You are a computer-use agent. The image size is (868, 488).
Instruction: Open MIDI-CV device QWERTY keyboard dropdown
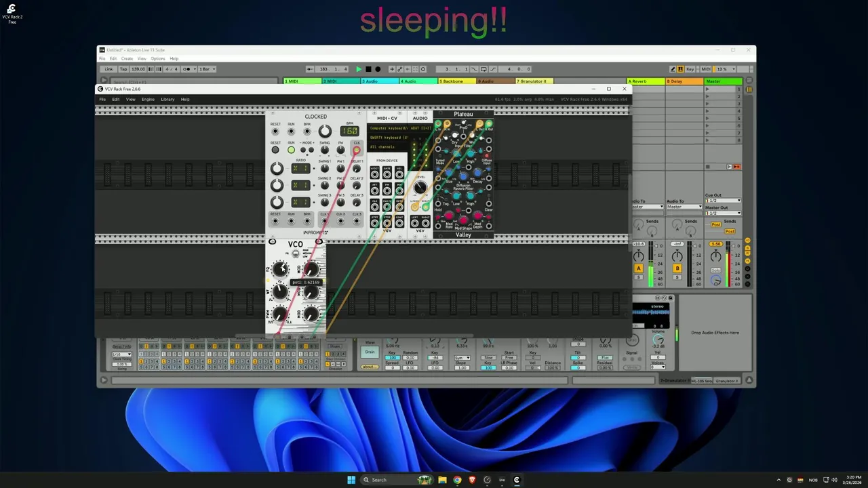pyautogui.click(x=388, y=138)
